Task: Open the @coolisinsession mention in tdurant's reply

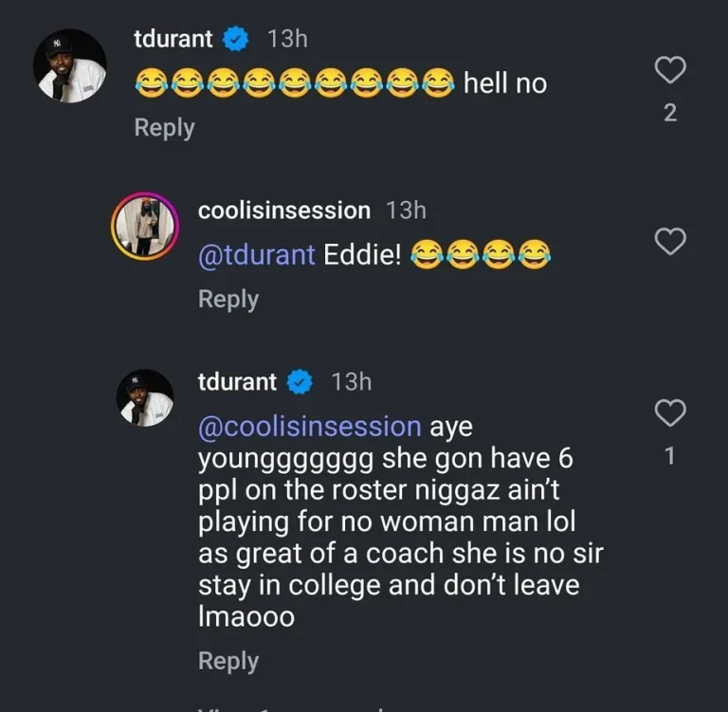Action: [309, 427]
